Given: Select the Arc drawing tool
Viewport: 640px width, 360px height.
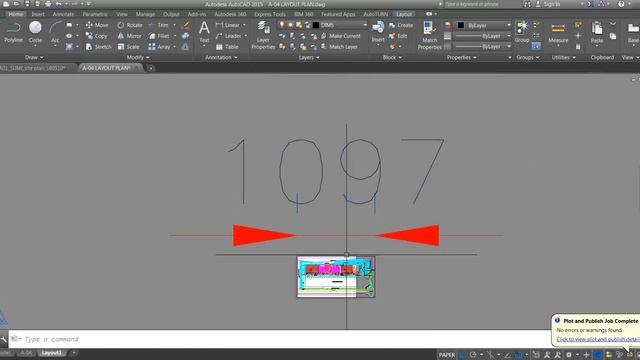Looking at the screenshot, I should (55, 32).
